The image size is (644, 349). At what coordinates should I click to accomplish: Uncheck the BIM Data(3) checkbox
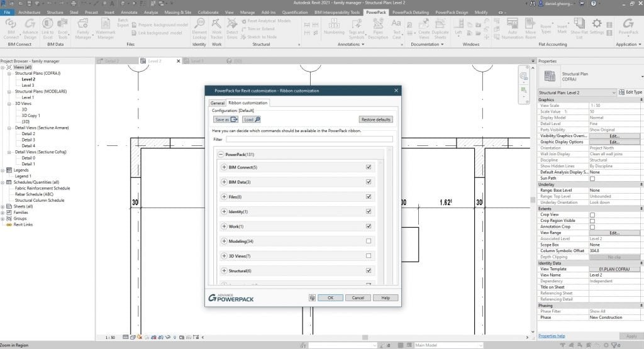(x=369, y=182)
